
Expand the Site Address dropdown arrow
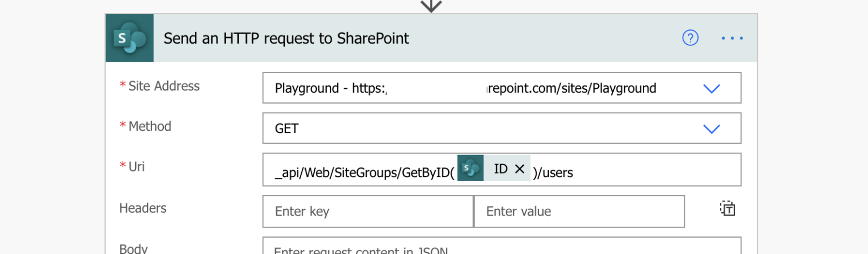coord(711,88)
